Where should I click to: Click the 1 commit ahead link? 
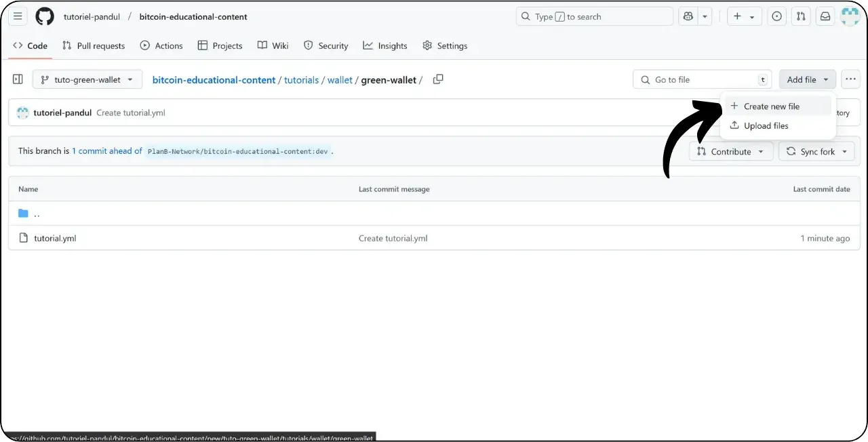click(106, 150)
